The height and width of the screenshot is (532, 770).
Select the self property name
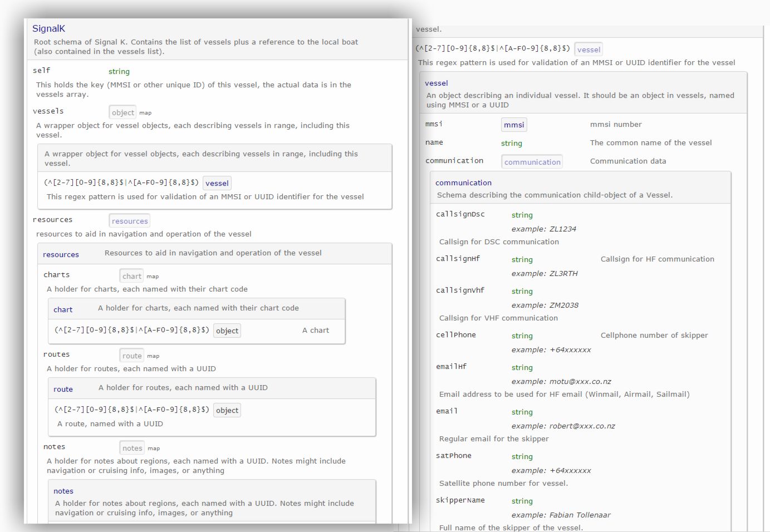[x=41, y=70]
